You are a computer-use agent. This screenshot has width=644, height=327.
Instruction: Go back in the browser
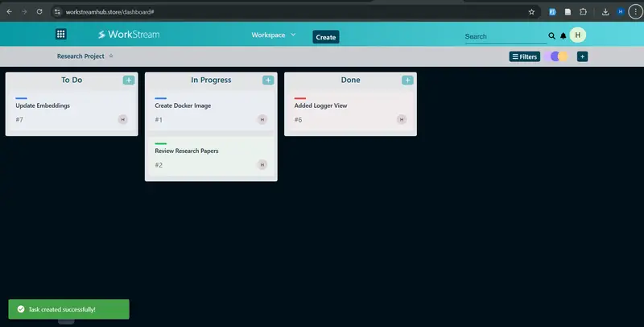(10, 12)
